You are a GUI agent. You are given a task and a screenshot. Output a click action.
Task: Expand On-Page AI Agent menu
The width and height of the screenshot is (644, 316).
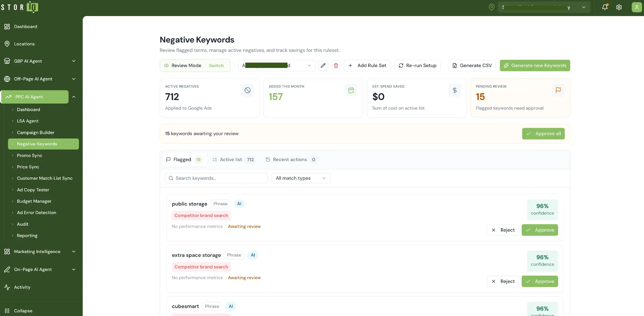tap(74, 269)
